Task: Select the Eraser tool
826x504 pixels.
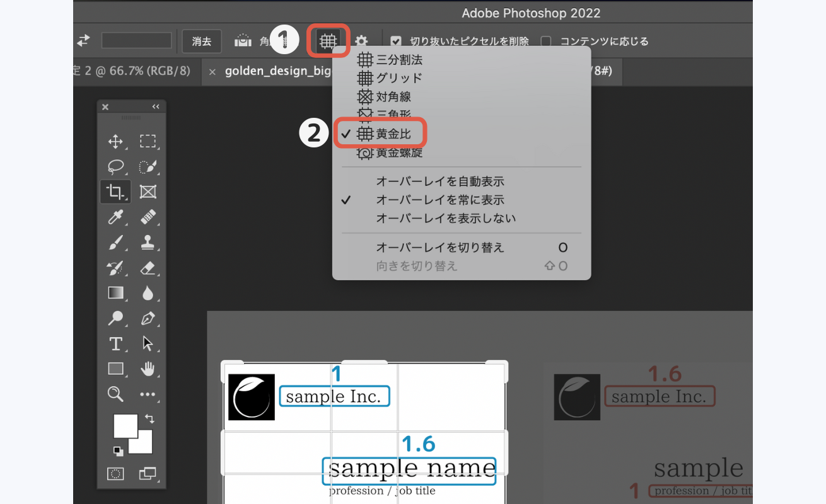Action: (148, 268)
